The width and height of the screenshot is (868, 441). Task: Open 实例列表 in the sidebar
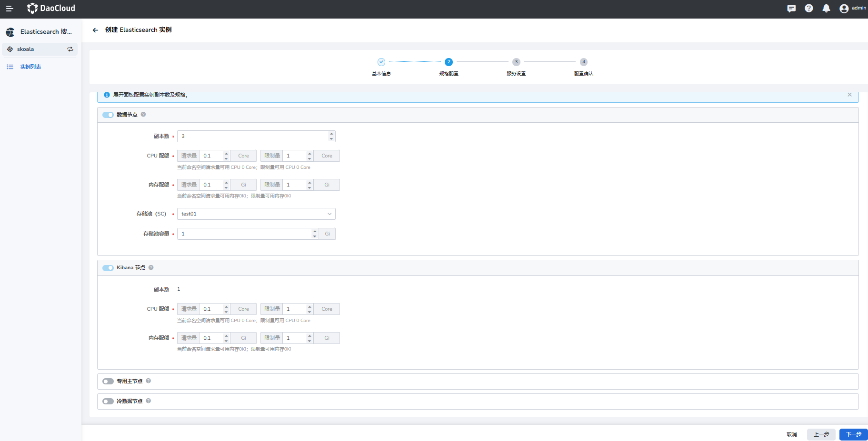tap(30, 67)
